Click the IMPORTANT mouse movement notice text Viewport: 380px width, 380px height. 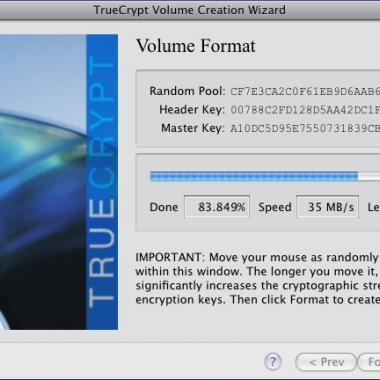[258, 278]
